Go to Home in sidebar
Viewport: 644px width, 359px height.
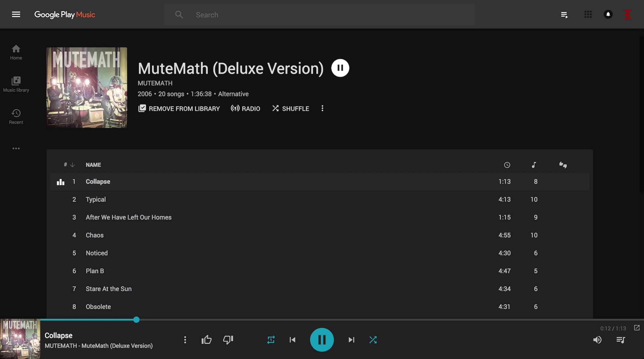16,52
